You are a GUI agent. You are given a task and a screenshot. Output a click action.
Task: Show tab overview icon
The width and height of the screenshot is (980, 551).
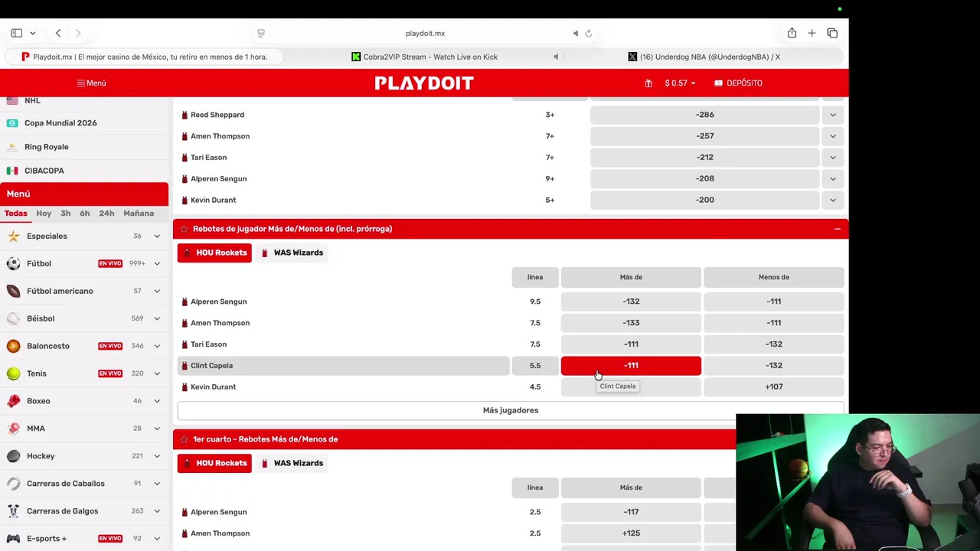coord(832,33)
